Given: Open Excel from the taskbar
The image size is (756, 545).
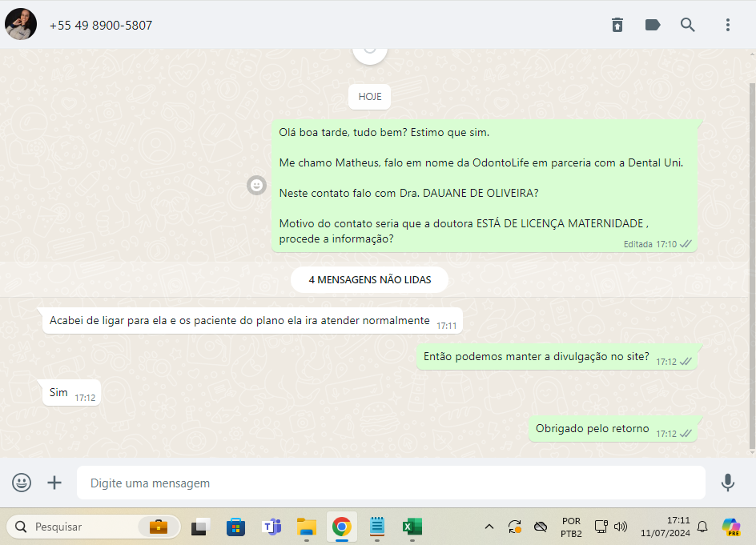Looking at the screenshot, I should pyautogui.click(x=412, y=527).
